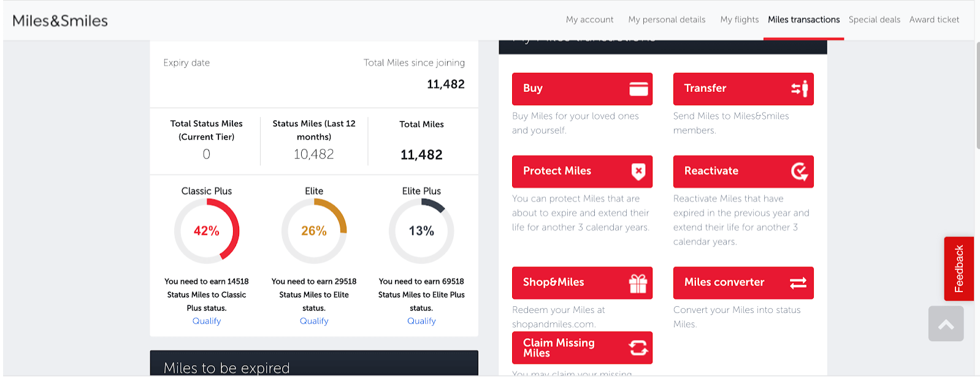Open Special deals in navigation

point(874,20)
